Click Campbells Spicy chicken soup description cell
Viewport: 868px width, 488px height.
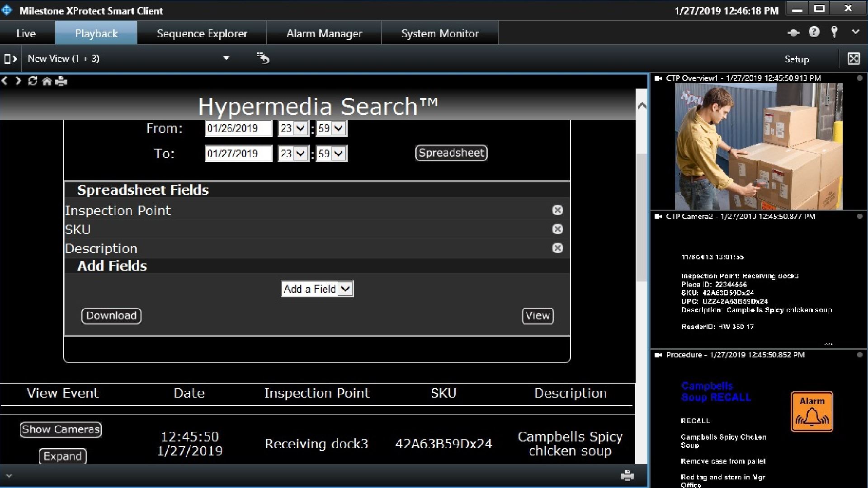pos(570,444)
